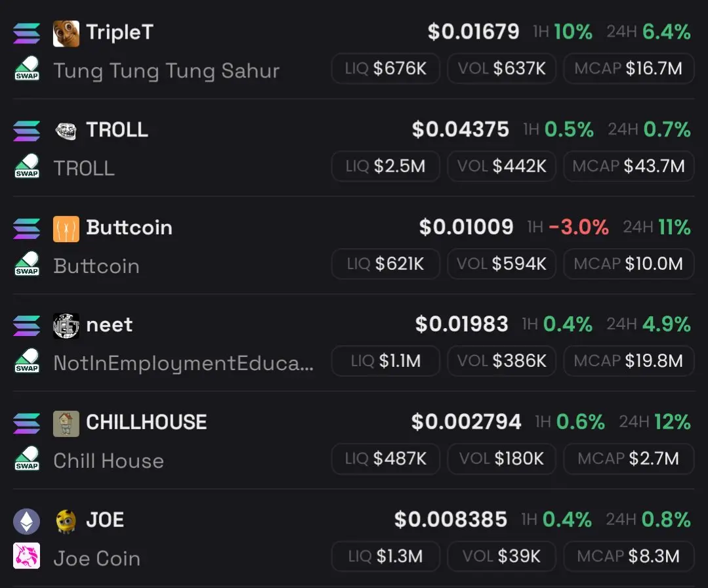Click the Uniswap unicorn icon by Joe Coin
Screen dimensions: 708x588
27,556
